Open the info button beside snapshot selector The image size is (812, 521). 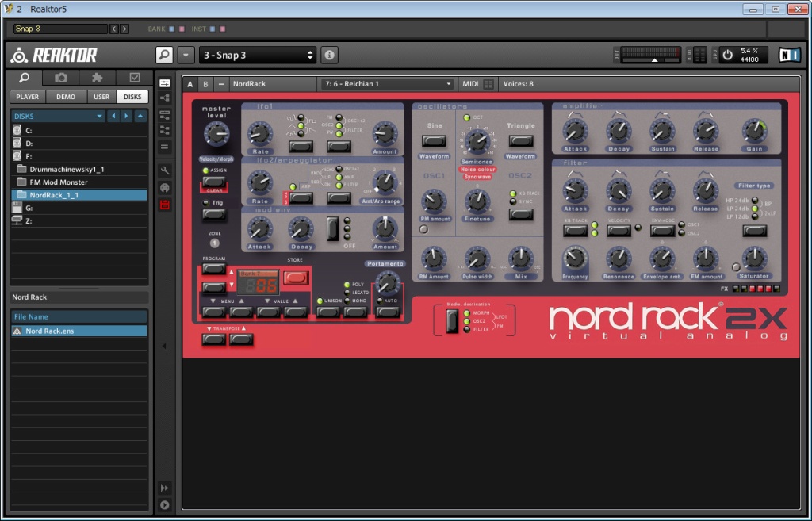tap(329, 55)
